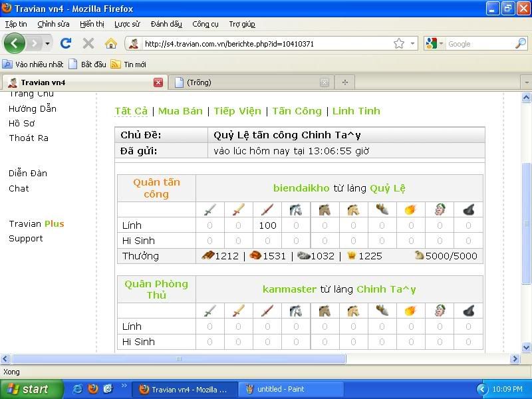This screenshot has height=399, width=532.
Task: Click the Firefox forward arrow button
Action: tap(34, 43)
